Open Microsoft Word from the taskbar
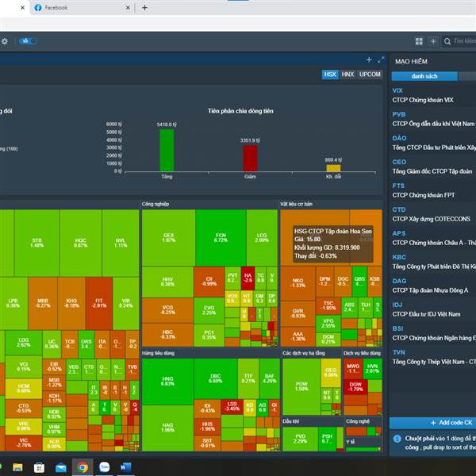The height and width of the screenshot is (476, 476). tap(125, 467)
